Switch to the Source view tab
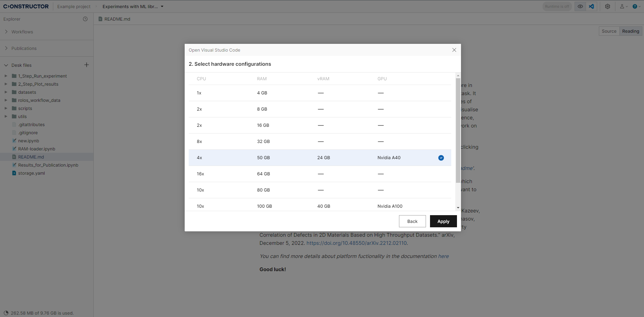Viewport: 644px width, 317px height. 609,31
